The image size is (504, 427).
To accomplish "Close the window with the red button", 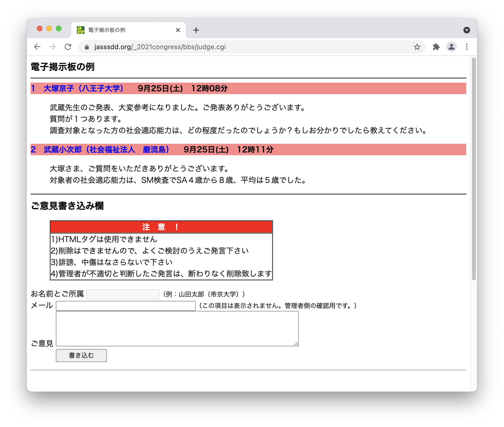I will point(40,29).
